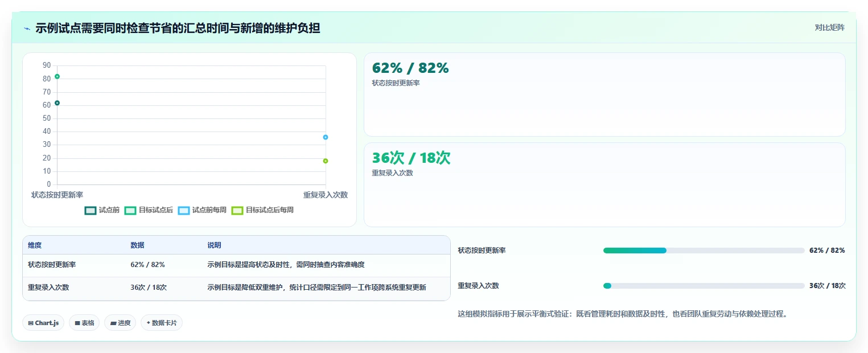Click the 62% / 82% progress value
This screenshot has height=353, width=868.
(x=827, y=251)
